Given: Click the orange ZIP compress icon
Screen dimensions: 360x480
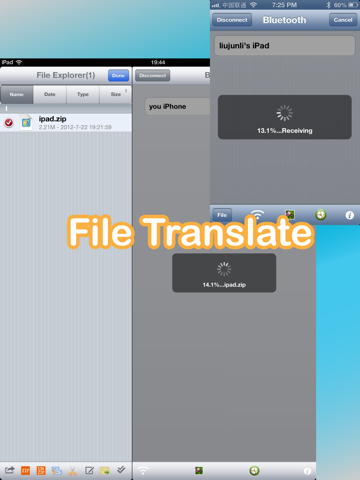Looking at the screenshot, I should click(x=25, y=470).
